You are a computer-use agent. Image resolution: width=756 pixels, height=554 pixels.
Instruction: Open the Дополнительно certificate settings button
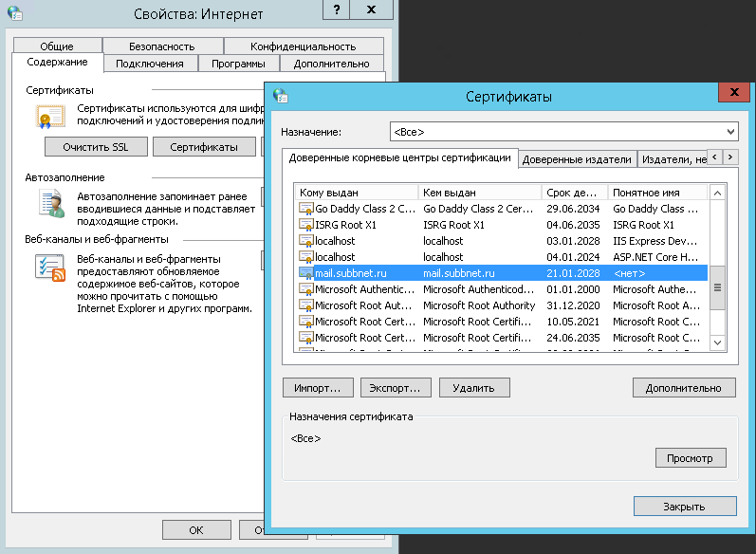[683, 387]
